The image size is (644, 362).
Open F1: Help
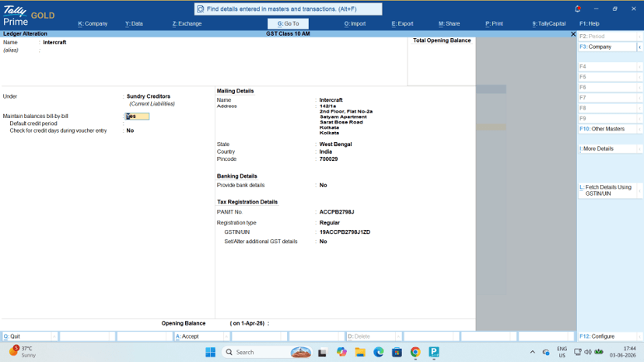(x=590, y=24)
